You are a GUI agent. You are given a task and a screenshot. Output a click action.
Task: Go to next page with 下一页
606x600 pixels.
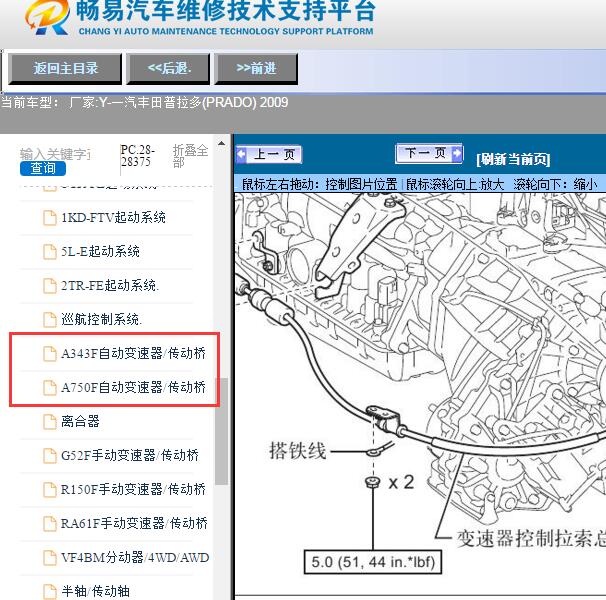coord(429,154)
